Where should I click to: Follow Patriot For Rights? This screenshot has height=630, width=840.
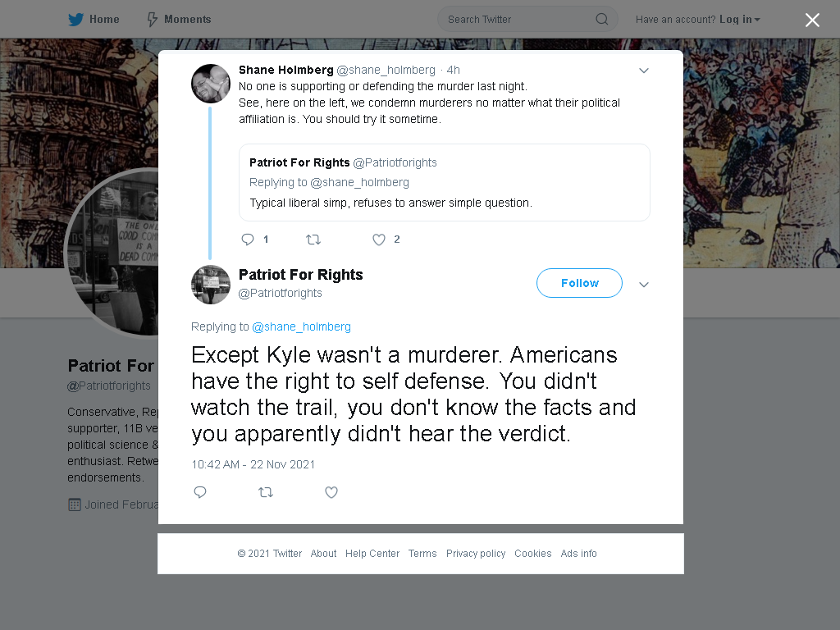[579, 283]
